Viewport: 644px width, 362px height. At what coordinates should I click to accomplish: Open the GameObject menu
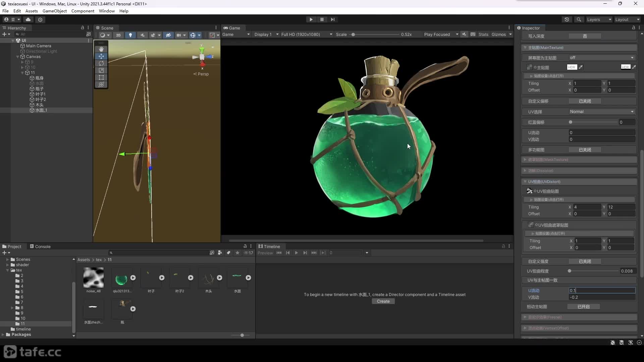[x=55, y=11]
